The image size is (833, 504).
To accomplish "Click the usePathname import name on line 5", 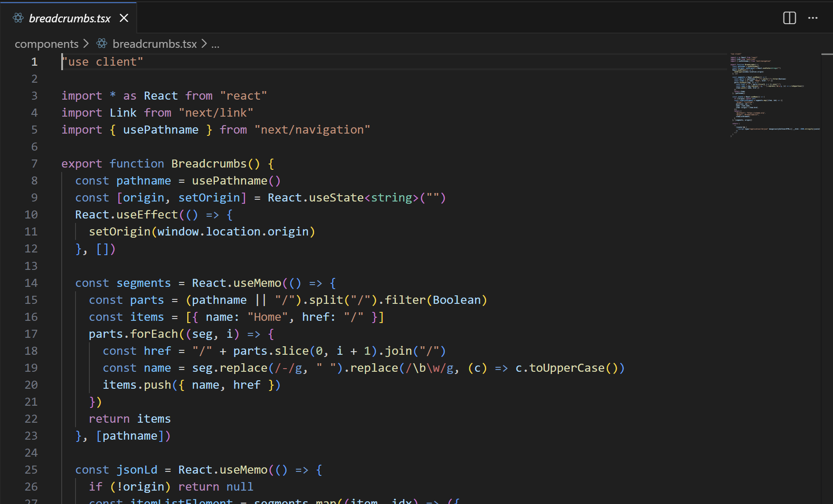I will 160,130.
